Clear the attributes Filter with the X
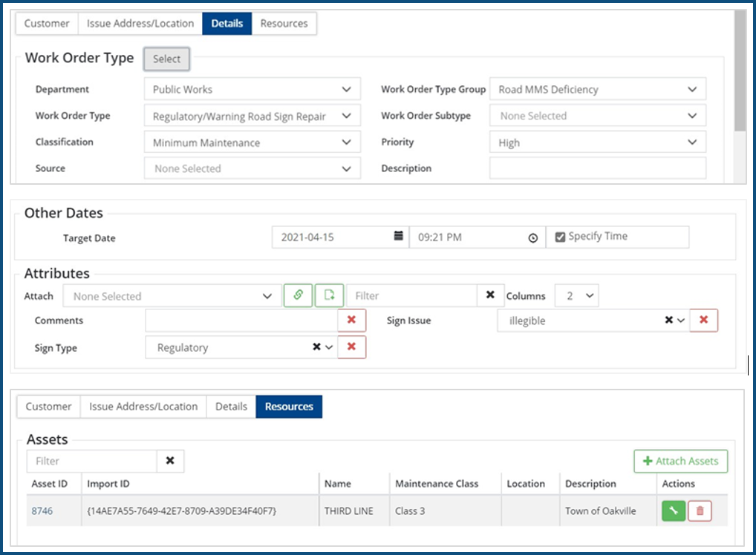The image size is (756, 555). point(489,295)
